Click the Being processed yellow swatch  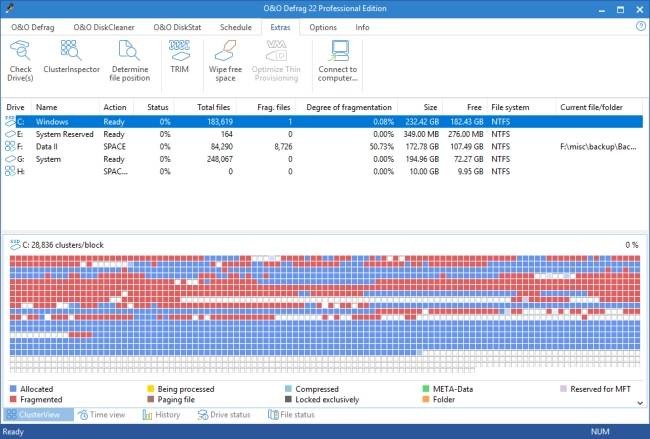[x=150, y=389]
